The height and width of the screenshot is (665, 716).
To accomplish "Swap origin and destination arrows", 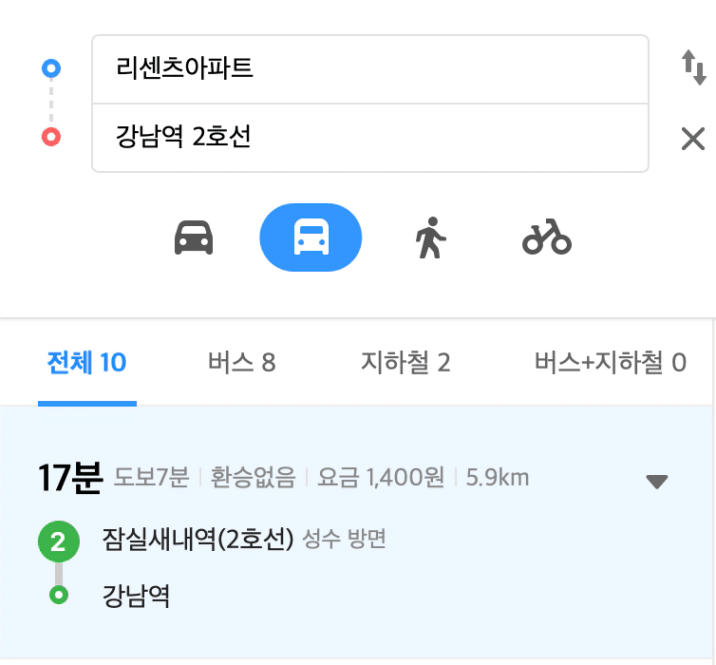I will point(694,68).
